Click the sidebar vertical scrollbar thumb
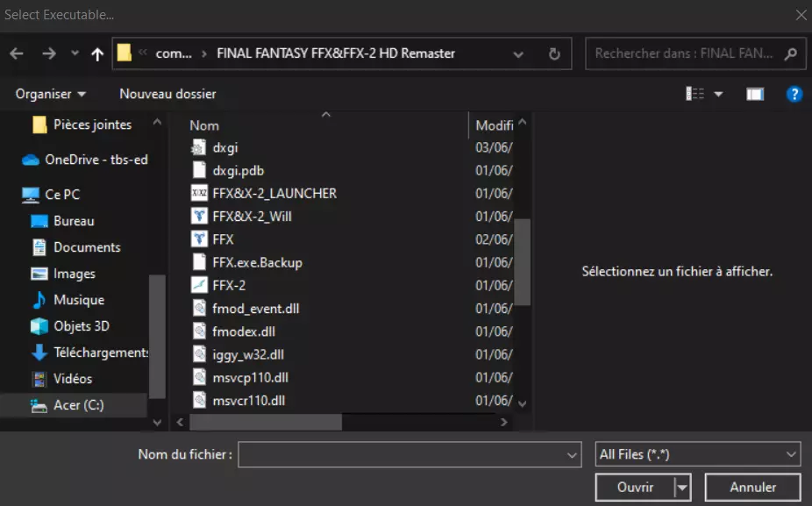This screenshot has height=506, width=812. (x=157, y=337)
